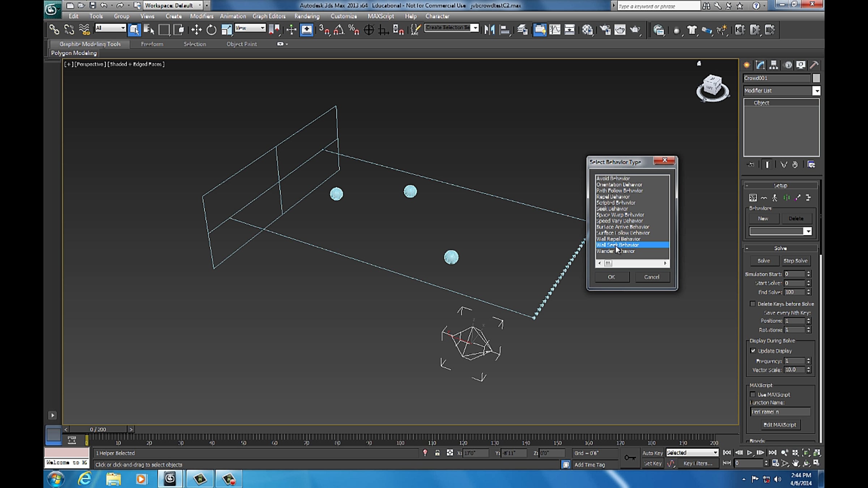The width and height of the screenshot is (868, 488).
Task: Switch to the Freeform ribbon tab
Action: click(152, 44)
